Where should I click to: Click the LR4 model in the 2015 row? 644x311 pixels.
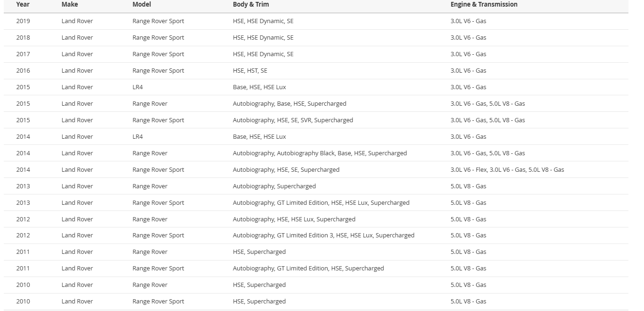click(x=138, y=87)
